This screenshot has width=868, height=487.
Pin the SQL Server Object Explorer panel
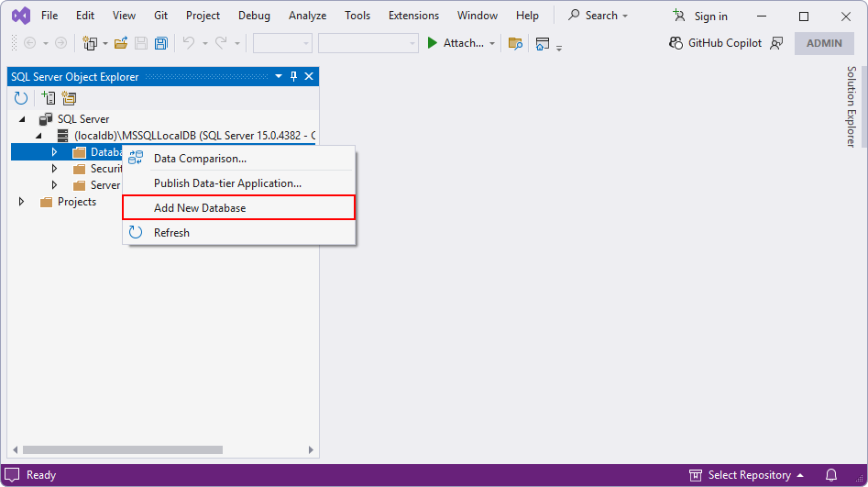[293, 76]
